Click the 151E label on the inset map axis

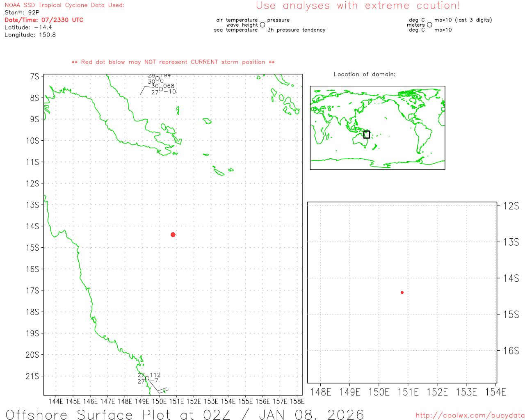point(408,392)
